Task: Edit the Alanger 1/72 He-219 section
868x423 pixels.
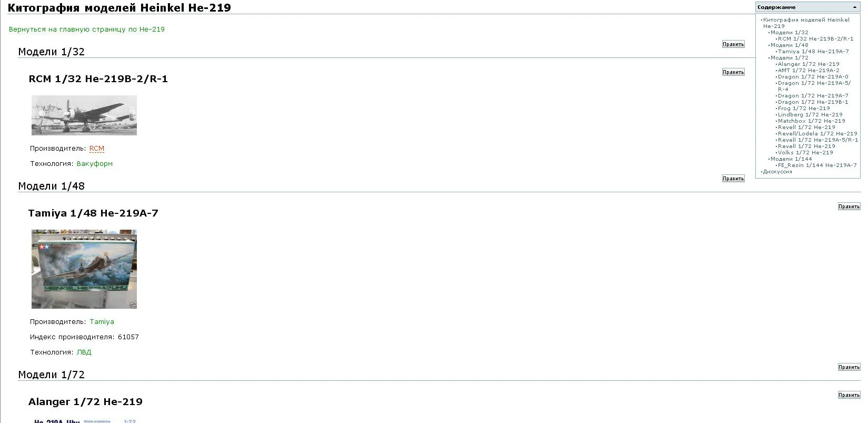Action: click(x=849, y=395)
